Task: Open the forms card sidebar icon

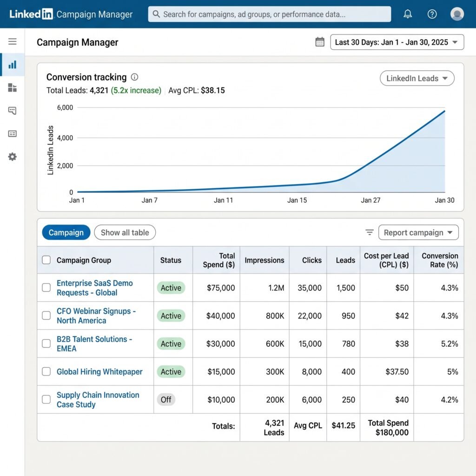Action: tap(13, 133)
